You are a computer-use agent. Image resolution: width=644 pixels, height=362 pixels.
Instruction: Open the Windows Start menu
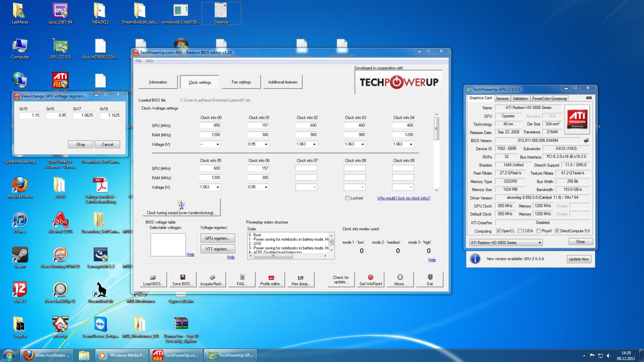click(9, 355)
